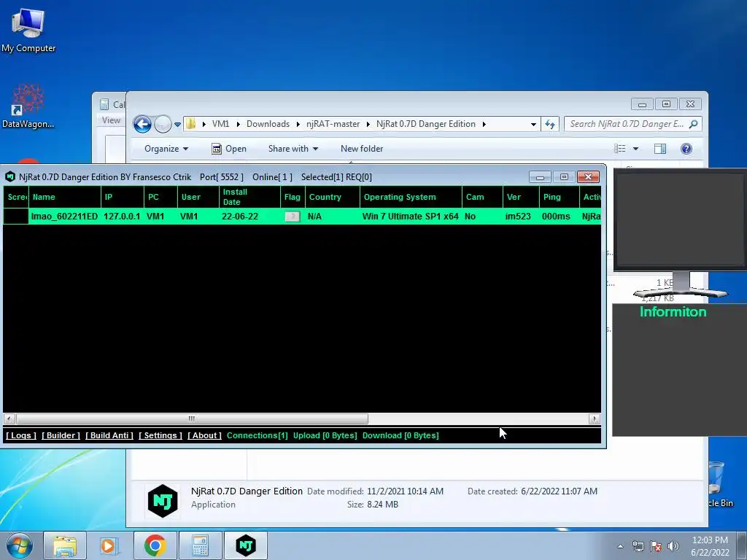The image size is (747, 560).
Task: Click the Operating System column header
Action: click(x=411, y=197)
